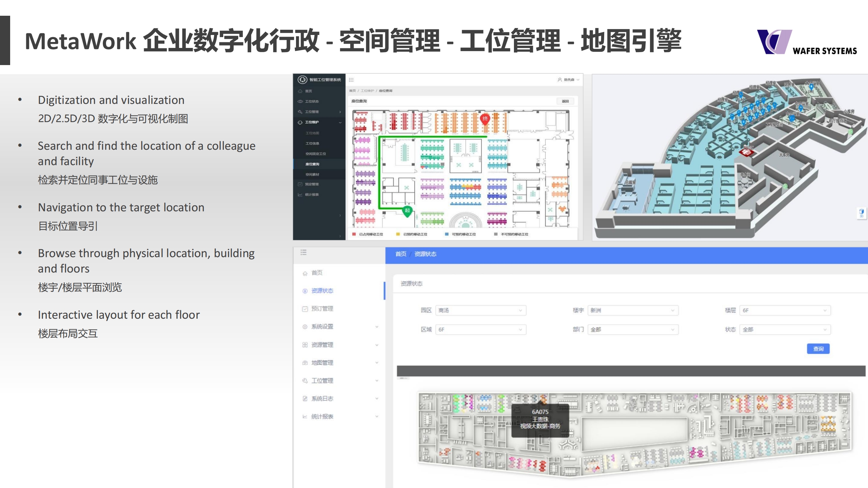Click the red 终 destination marker
This screenshot has height=488, width=868.
click(485, 119)
